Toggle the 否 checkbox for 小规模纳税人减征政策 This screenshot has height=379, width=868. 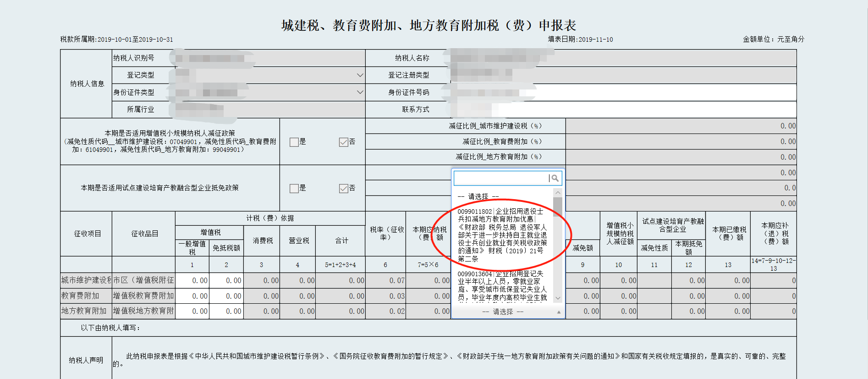point(344,142)
